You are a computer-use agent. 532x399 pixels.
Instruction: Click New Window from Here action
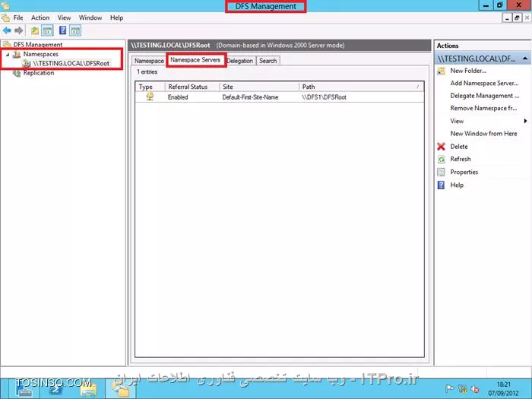click(x=483, y=134)
